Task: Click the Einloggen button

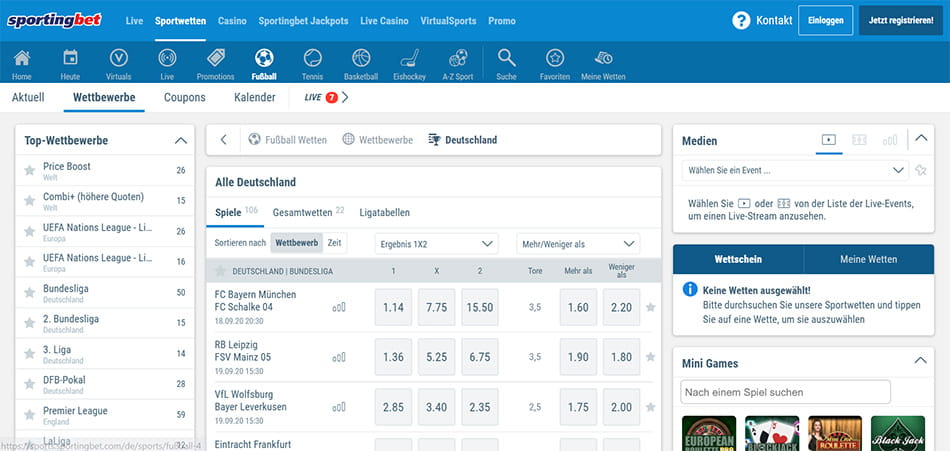Action: pyautogui.click(x=826, y=21)
